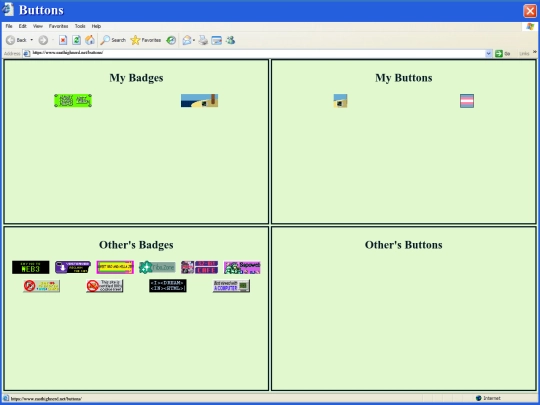Screen dimensions: 540x405
Task: Click the prohibition-sign badge with colorful text
Action: point(41,286)
